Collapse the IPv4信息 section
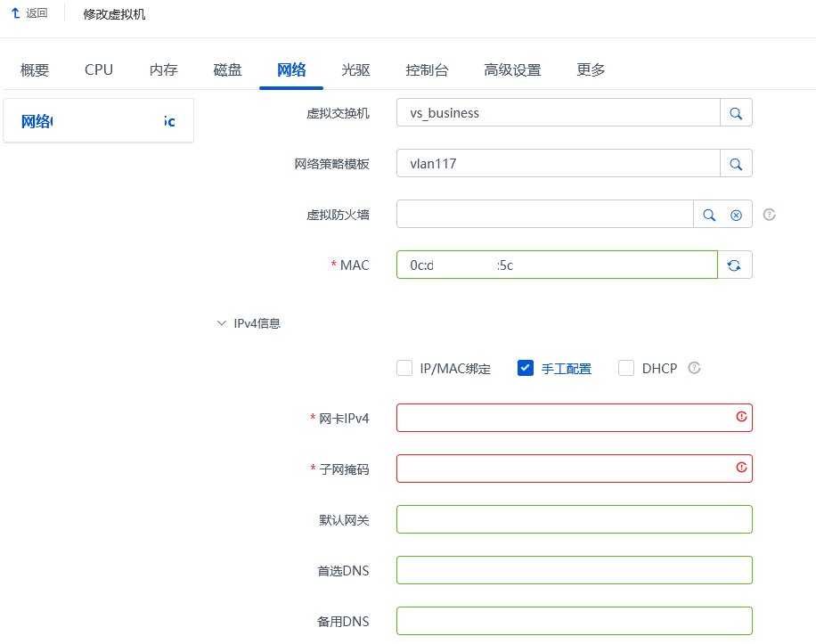This screenshot has width=816, height=644. pos(222,323)
